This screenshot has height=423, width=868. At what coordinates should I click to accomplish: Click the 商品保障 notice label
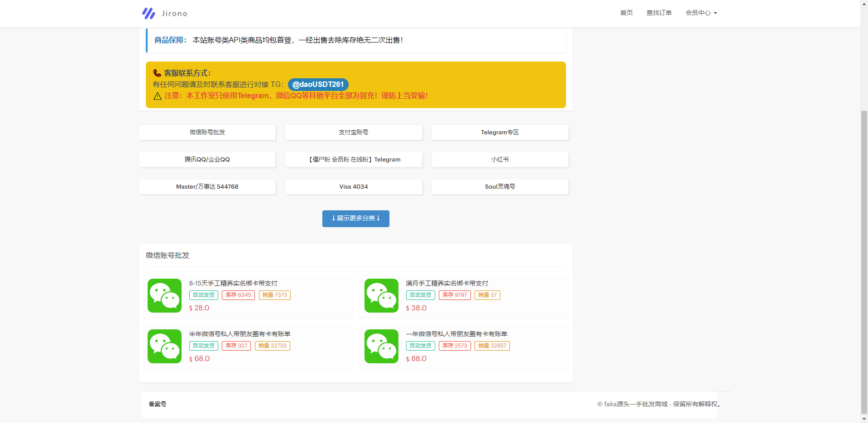(x=171, y=40)
